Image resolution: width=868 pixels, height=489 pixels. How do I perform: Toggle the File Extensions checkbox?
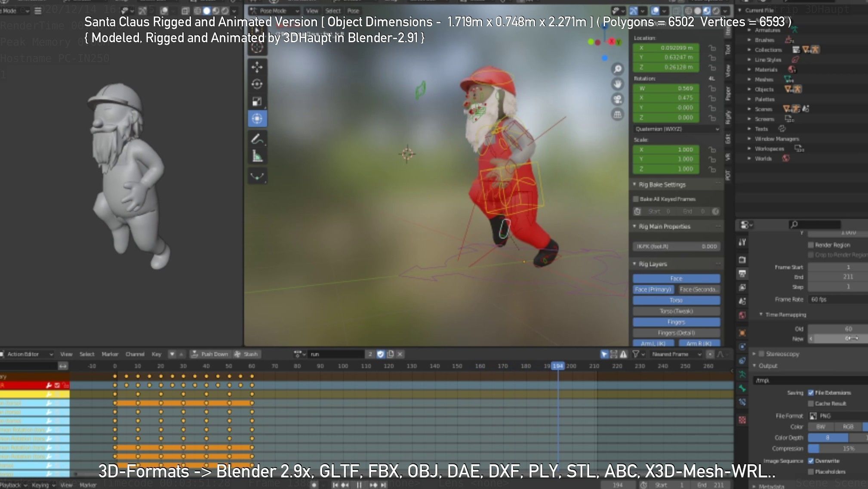811,393
